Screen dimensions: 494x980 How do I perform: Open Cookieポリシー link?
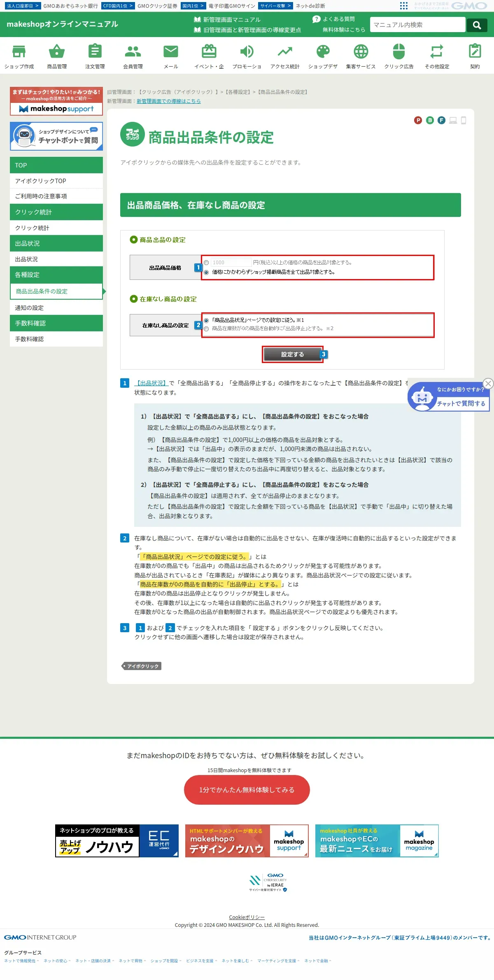[247, 917]
